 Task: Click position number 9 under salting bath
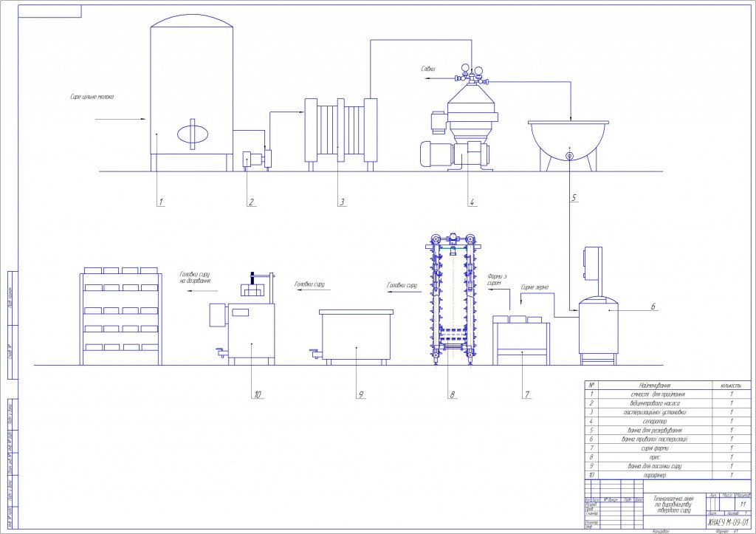point(360,395)
